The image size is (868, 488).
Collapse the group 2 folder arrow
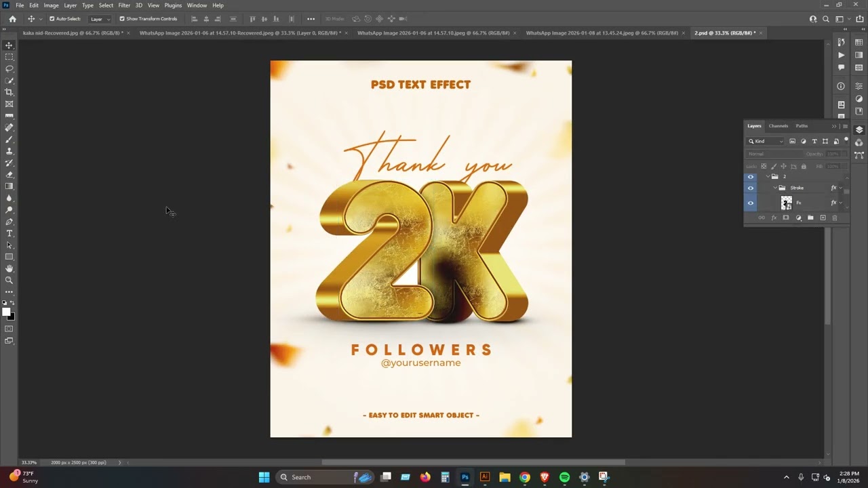[x=768, y=176]
